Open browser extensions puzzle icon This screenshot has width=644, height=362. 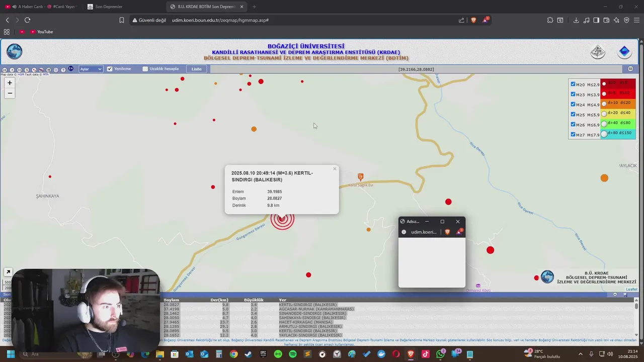point(550,20)
